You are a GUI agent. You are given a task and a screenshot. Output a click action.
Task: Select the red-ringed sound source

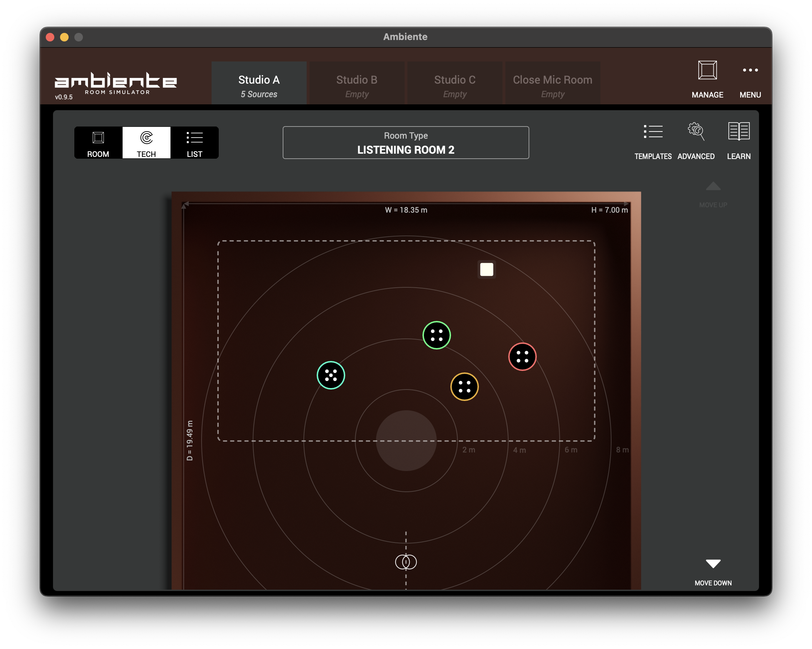click(523, 357)
